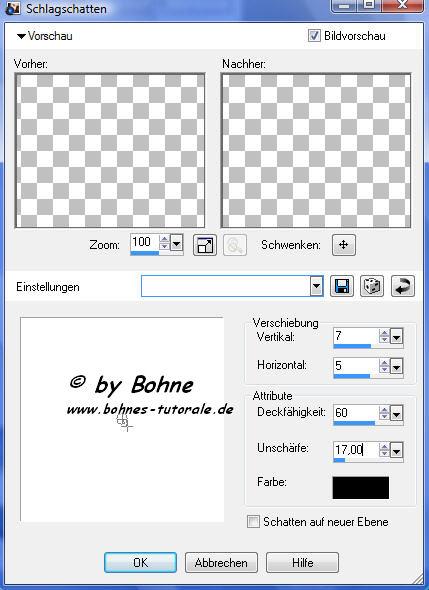
Task: Toggle the Bildvorschau checkbox
Action: point(314,36)
